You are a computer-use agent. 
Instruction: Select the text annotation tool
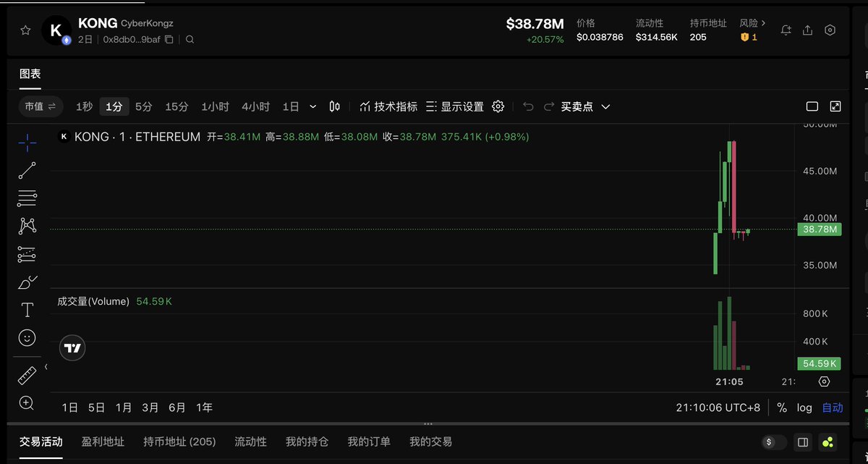(x=27, y=310)
